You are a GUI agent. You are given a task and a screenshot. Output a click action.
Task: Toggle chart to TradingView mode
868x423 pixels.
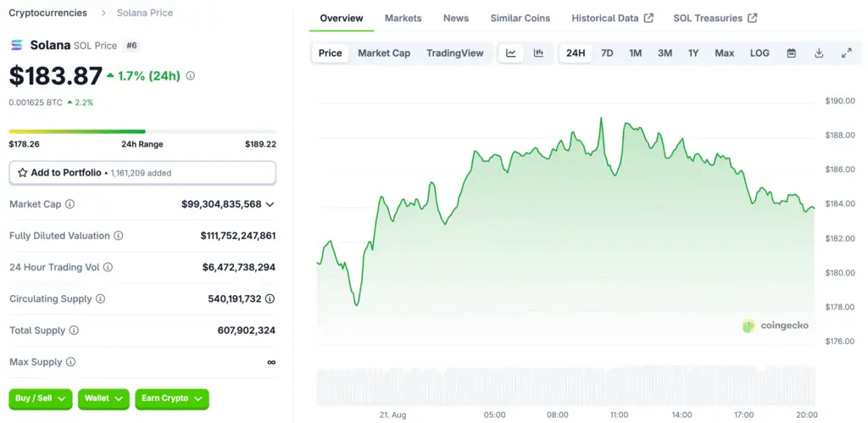(x=455, y=53)
